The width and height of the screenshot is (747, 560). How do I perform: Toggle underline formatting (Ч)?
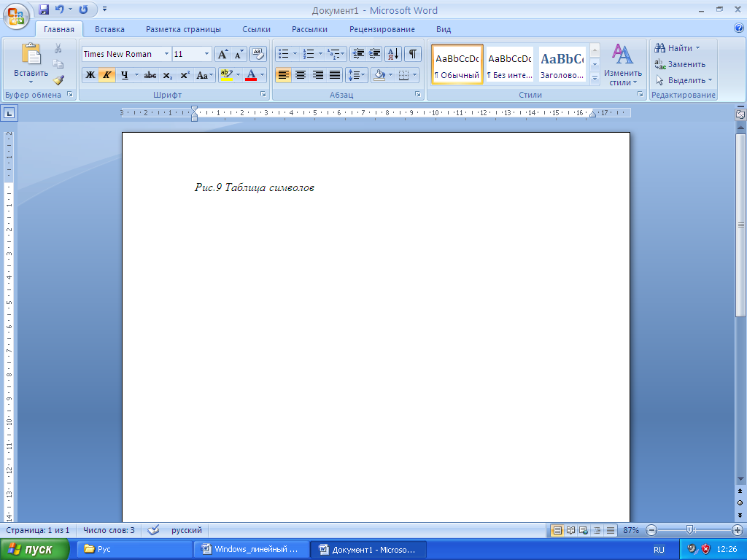click(124, 75)
